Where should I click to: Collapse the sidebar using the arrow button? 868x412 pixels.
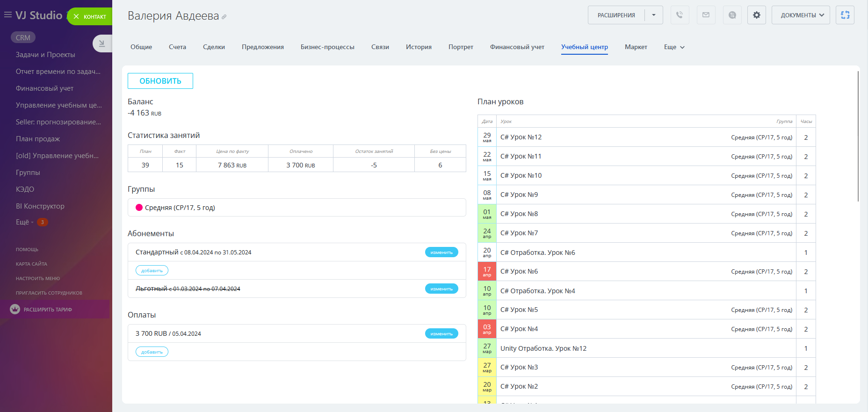[101, 43]
